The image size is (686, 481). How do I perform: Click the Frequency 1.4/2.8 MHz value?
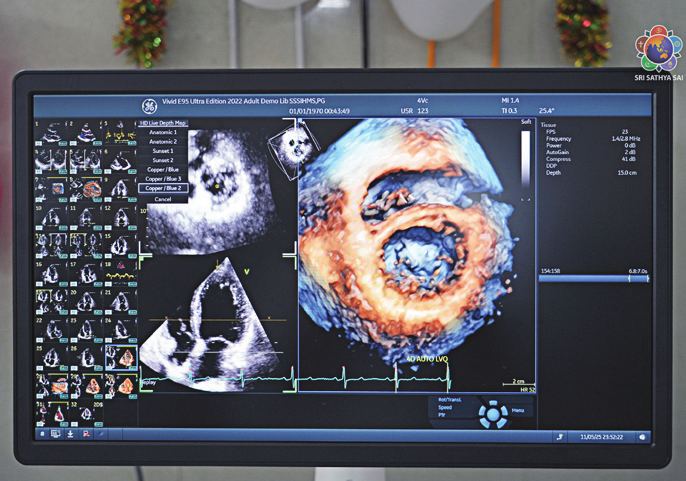tap(625, 139)
